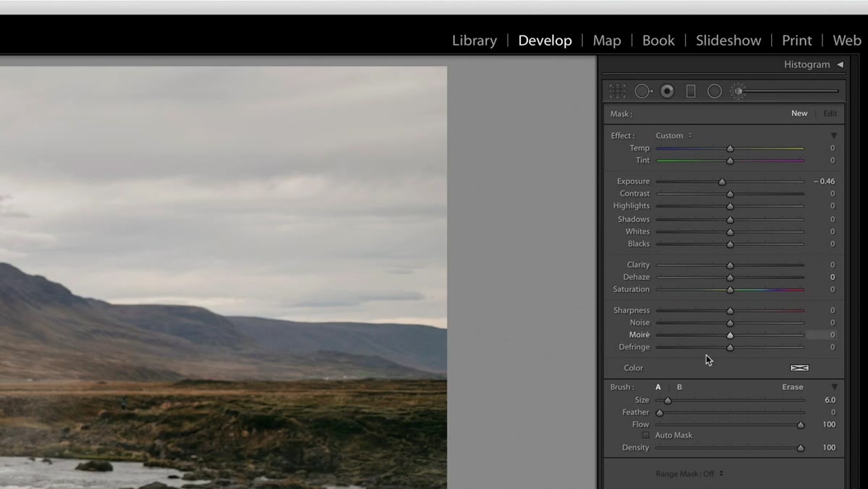Open the Print module
This screenshot has width=868, height=489.
[x=797, y=41]
